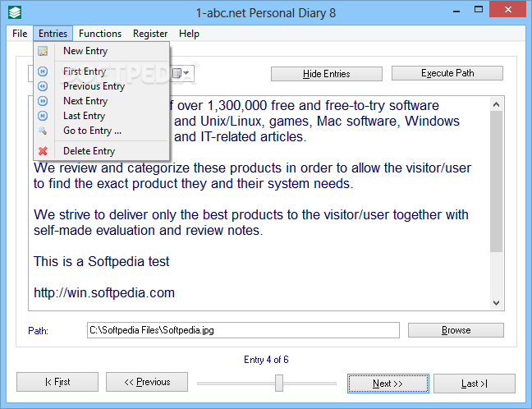Open the Help menu
This screenshot has height=409, width=532.
coord(189,34)
